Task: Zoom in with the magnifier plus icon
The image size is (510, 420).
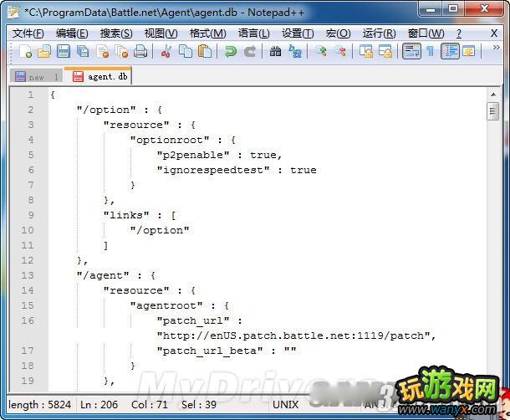Action: pyautogui.click(x=321, y=51)
